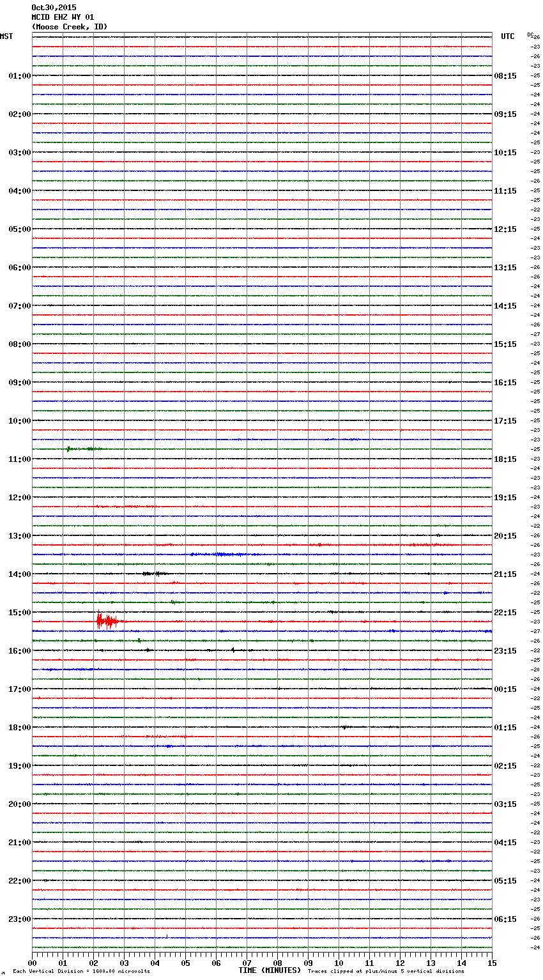
Task: Click the 05:15 UTC time label
Action: [505, 881]
